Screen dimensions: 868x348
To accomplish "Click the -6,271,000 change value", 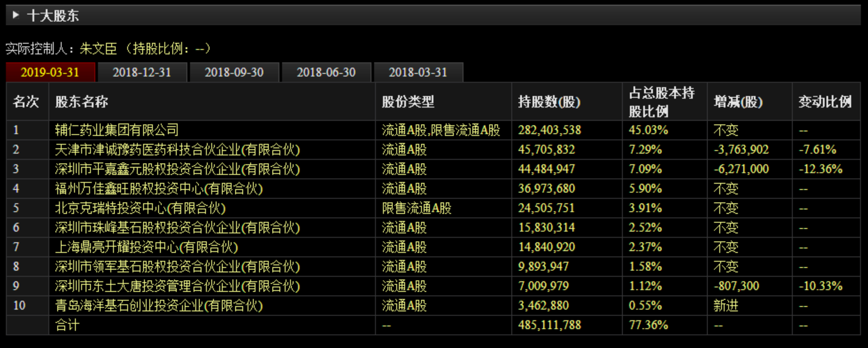I will point(741,169).
